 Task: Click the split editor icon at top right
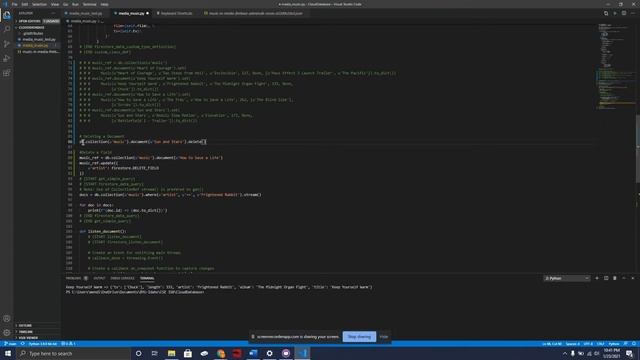point(624,13)
